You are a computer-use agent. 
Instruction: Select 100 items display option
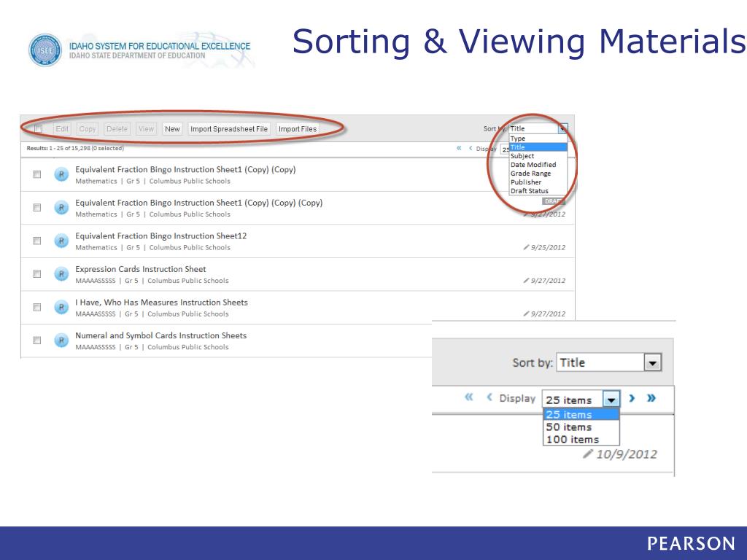pyautogui.click(x=581, y=440)
